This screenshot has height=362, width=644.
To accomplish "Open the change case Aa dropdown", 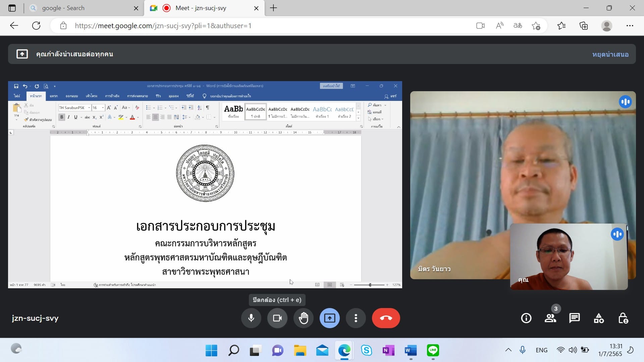I will [x=126, y=108].
